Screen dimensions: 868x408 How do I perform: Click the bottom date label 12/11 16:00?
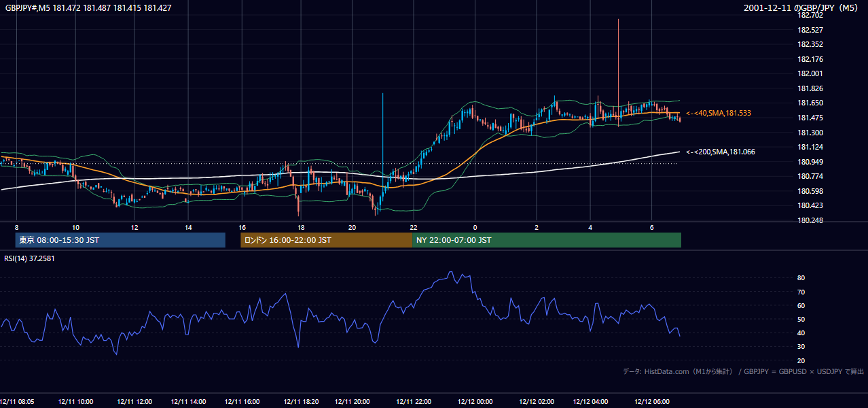tap(242, 402)
